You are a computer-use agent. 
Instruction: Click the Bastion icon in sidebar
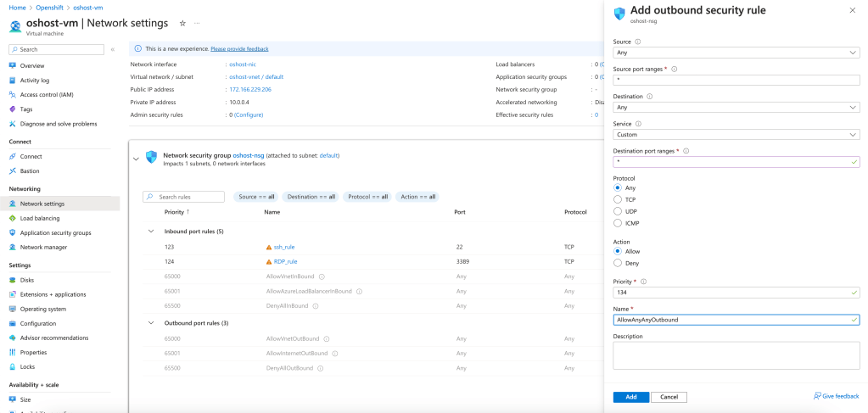[x=13, y=171]
